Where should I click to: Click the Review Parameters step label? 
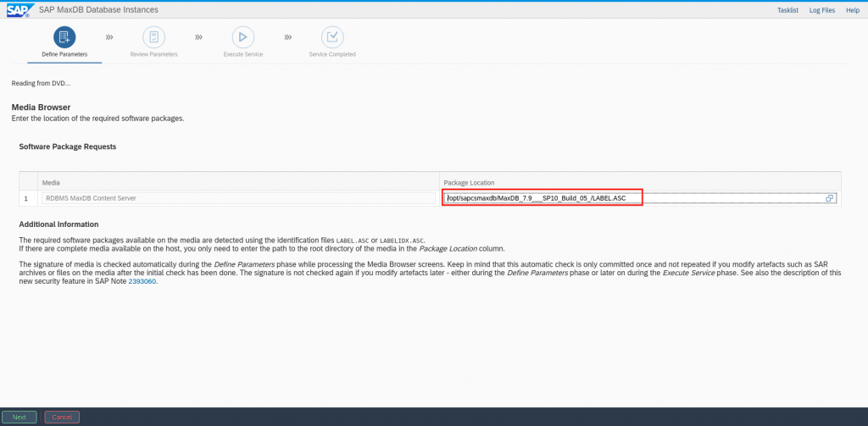coord(153,54)
